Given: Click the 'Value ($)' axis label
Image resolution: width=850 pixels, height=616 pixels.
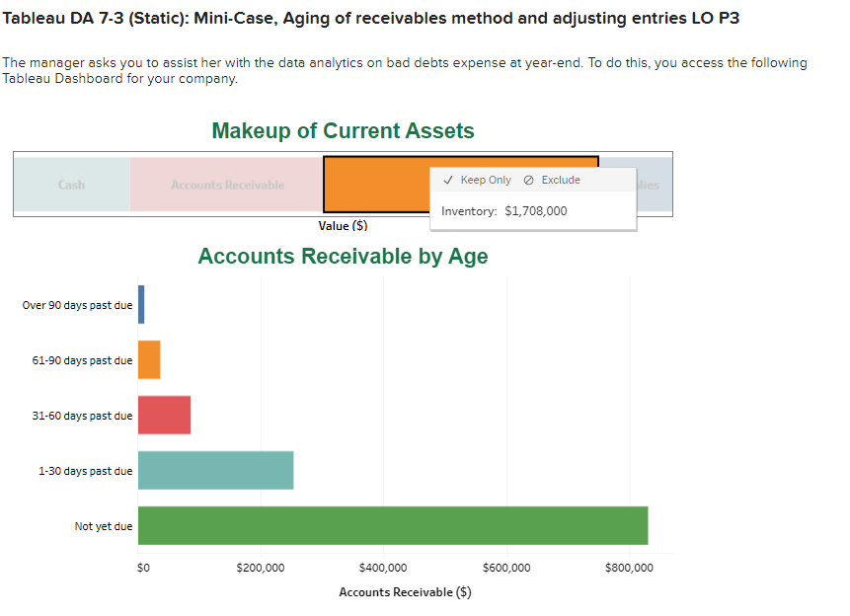Looking at the screenshot, I should click(x=344, y=226).
